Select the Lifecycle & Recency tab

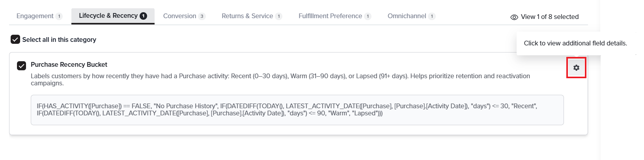tap(113, 16)
